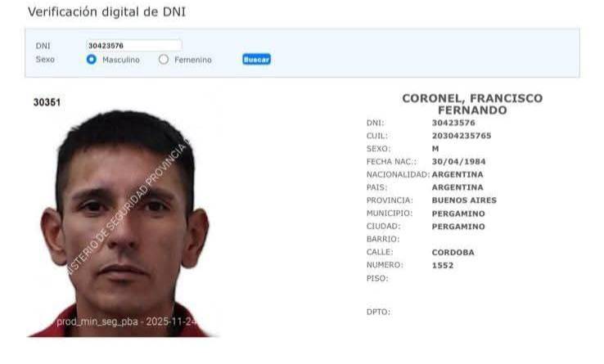Click the Verificación digital de DNI heading
This screenshot has width=604, height=364.
(106, 12)
